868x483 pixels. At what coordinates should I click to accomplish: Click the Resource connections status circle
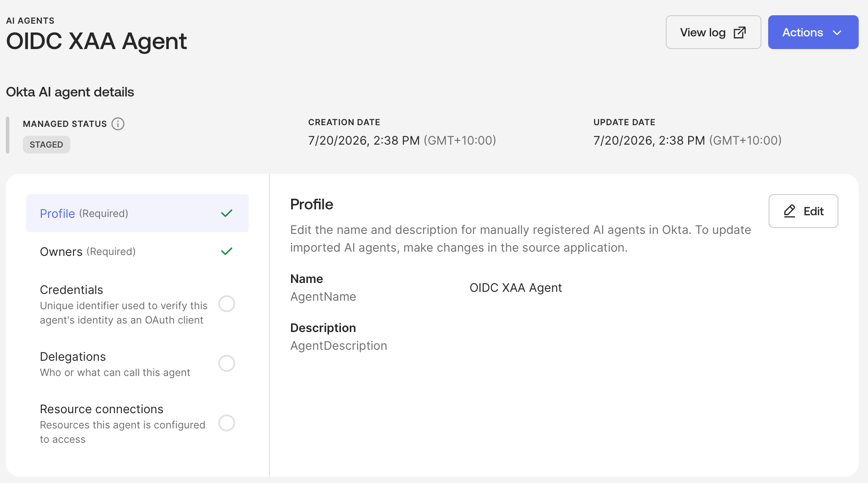227,423
